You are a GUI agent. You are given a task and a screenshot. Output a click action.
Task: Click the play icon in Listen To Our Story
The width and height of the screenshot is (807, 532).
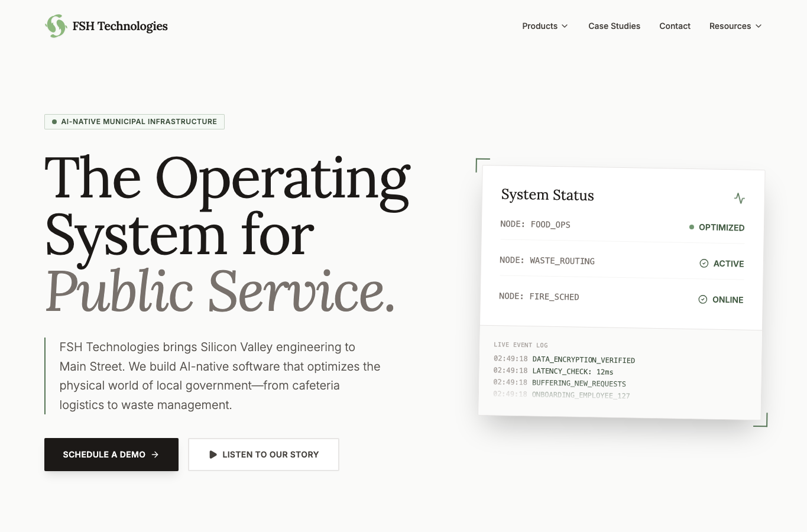pyautogui.click(x=213, y=455)
